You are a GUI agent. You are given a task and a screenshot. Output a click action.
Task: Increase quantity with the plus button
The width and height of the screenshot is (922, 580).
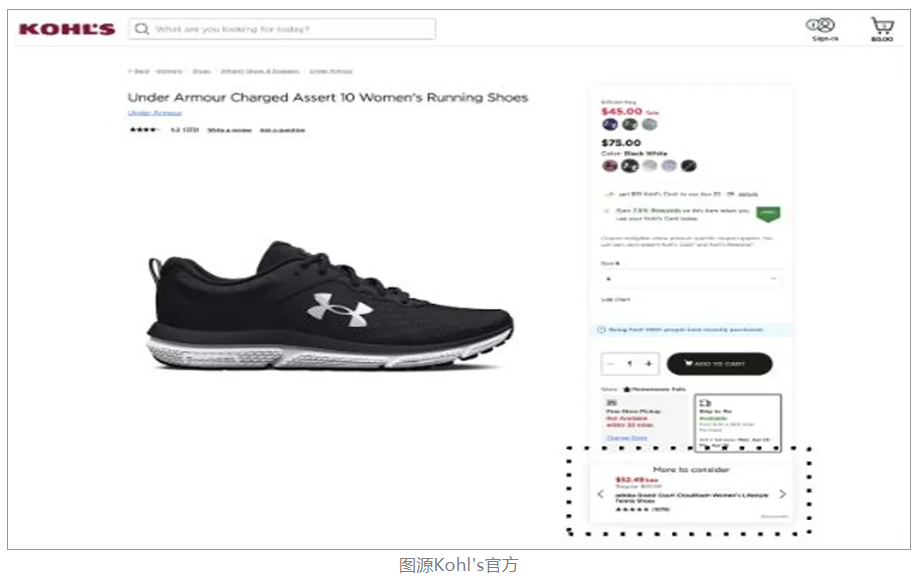[x=649, y=364]
